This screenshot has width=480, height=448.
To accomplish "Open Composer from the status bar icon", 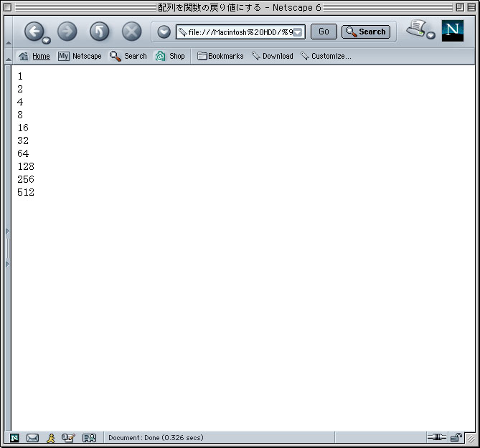I will (68, 438).
